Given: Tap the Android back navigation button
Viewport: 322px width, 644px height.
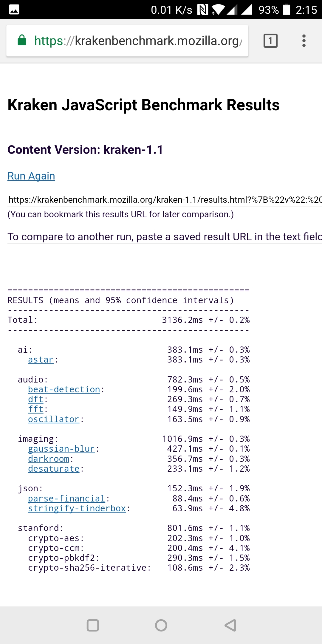Looking at the screenshot, I should (x=230, y=625).
